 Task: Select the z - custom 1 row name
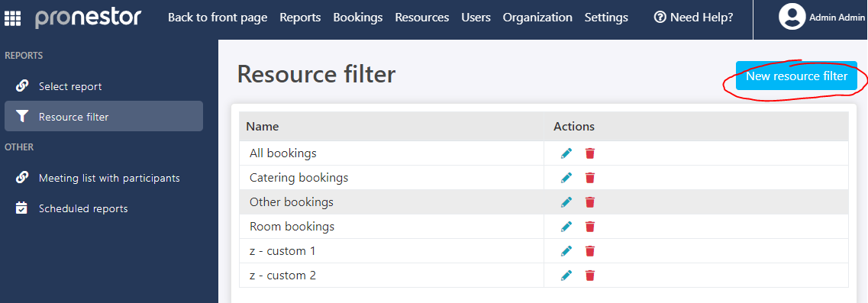(x=282, y=251)
